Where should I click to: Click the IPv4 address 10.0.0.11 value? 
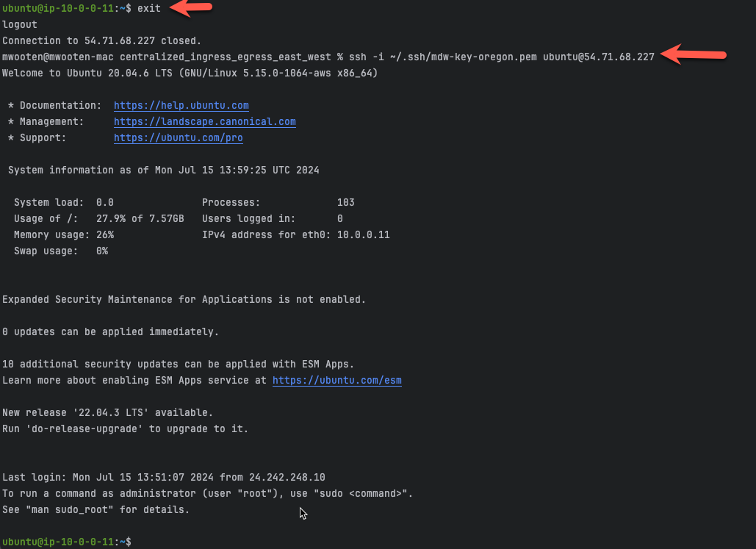point(364,235)
